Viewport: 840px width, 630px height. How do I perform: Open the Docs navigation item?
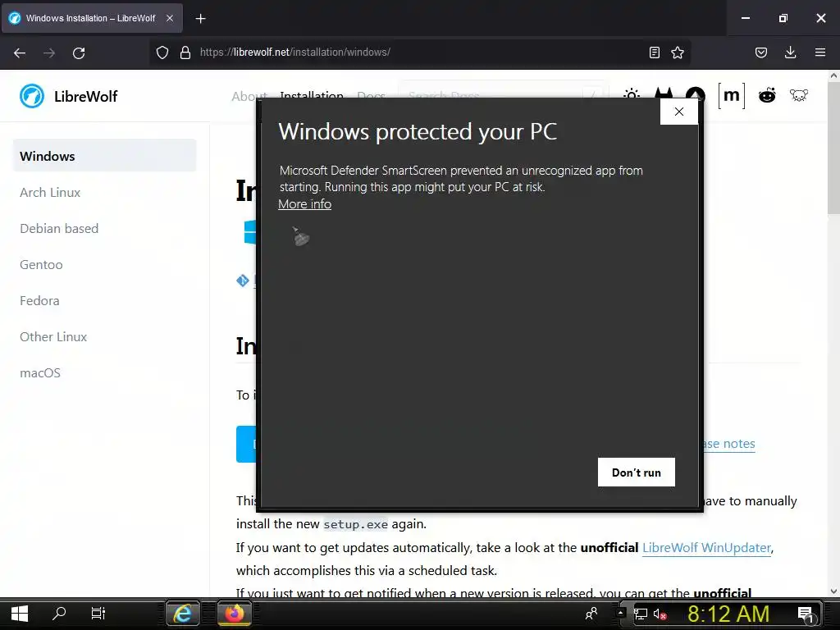point(372,97)
